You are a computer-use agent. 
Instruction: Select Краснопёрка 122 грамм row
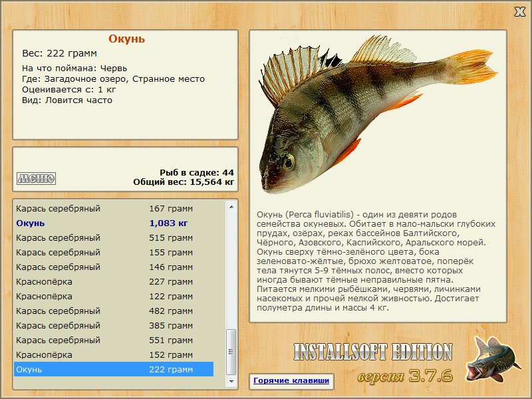pos(114,296)
